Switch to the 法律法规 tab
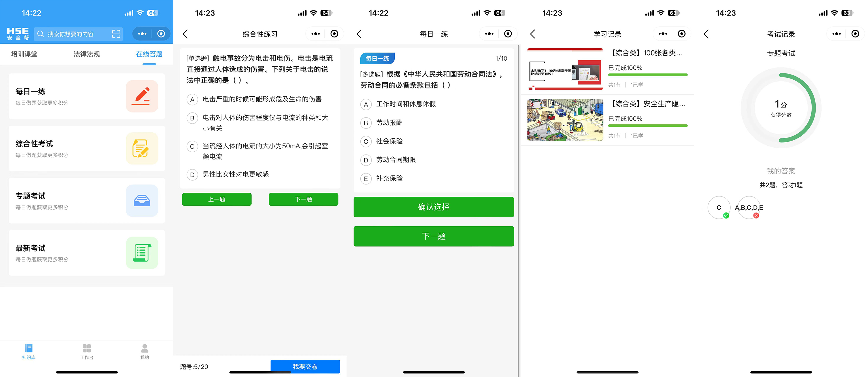Screen dimensions: 868x377 (87, 54)
